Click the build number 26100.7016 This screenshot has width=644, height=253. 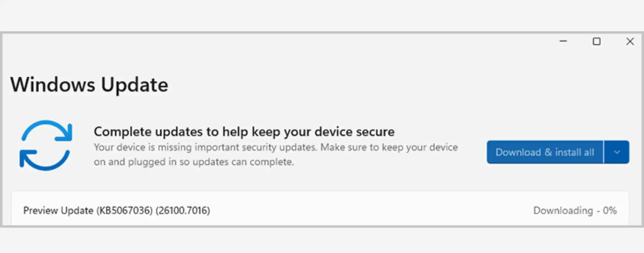coord(183,211)
